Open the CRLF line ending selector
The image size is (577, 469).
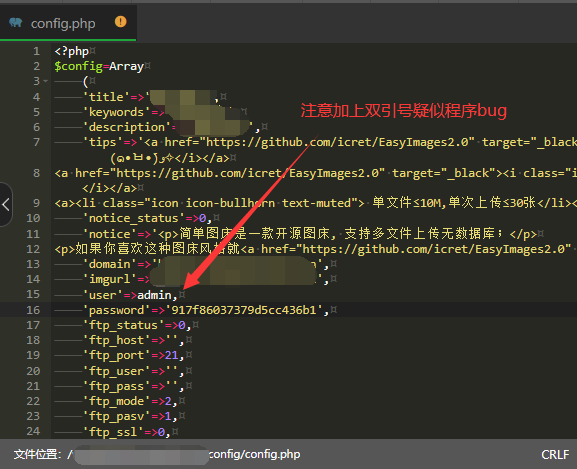tap(555, 455)
